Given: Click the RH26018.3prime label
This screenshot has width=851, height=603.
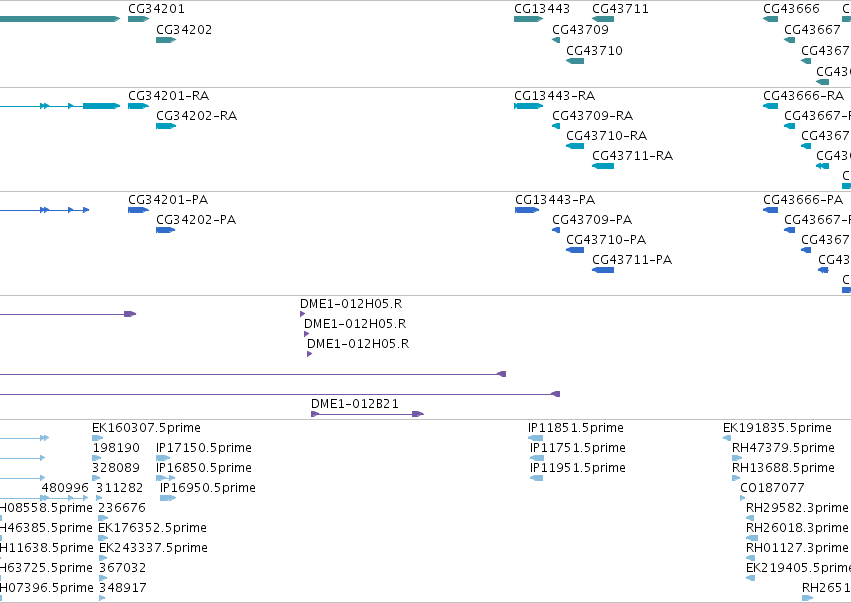Looking at the screenshot, I should [x=797, y=528].
